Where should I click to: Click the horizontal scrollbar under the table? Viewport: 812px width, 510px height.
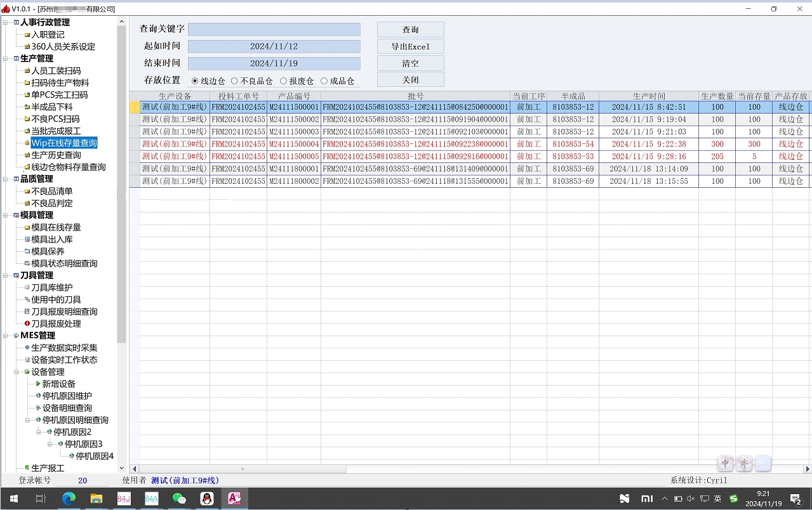243,469
